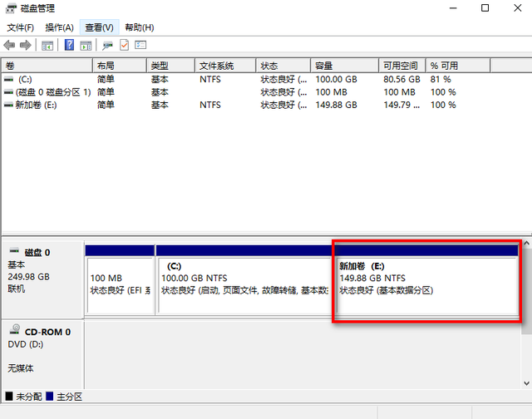The height and width of the screenshot is (419, 532).
Task: Click the 磁盘 0 disk label panel
Action: tap(42, 279)
